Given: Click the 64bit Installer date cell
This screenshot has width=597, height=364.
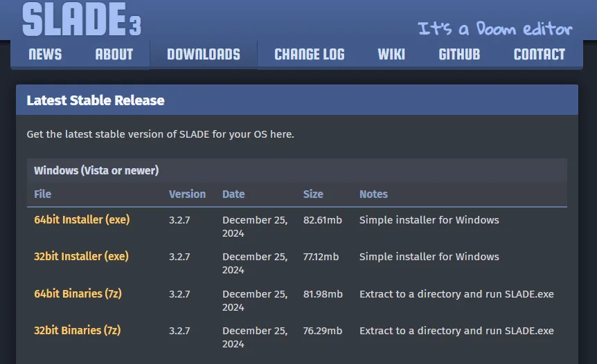Looking at the screenshot, I should click(255, 227).
